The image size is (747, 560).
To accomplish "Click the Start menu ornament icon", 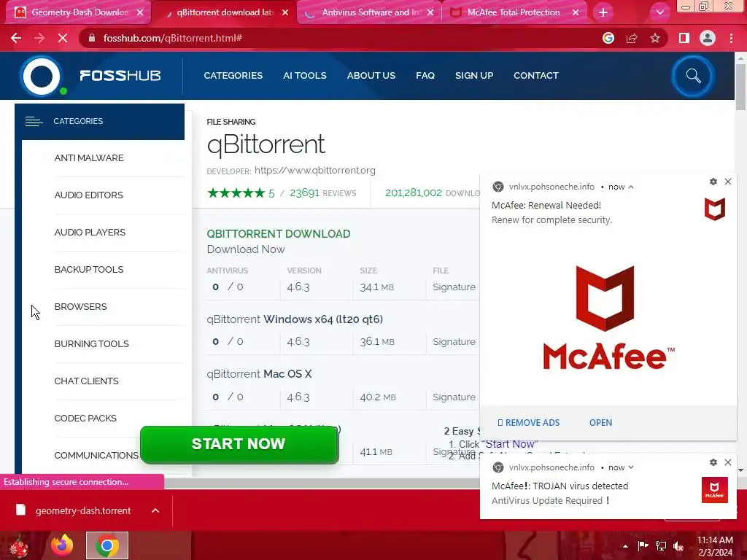I will pyautogui.click(x=20, y=546).
